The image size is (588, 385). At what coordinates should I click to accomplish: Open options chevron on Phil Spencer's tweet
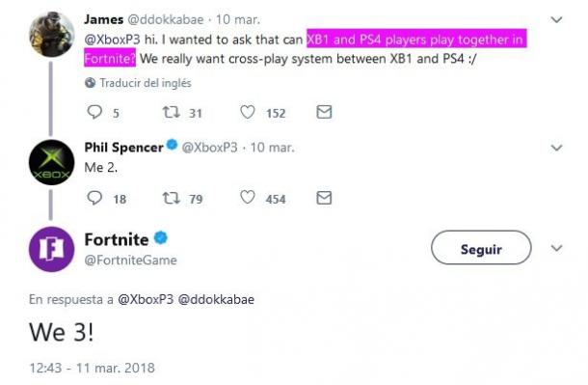pos(556,148)
